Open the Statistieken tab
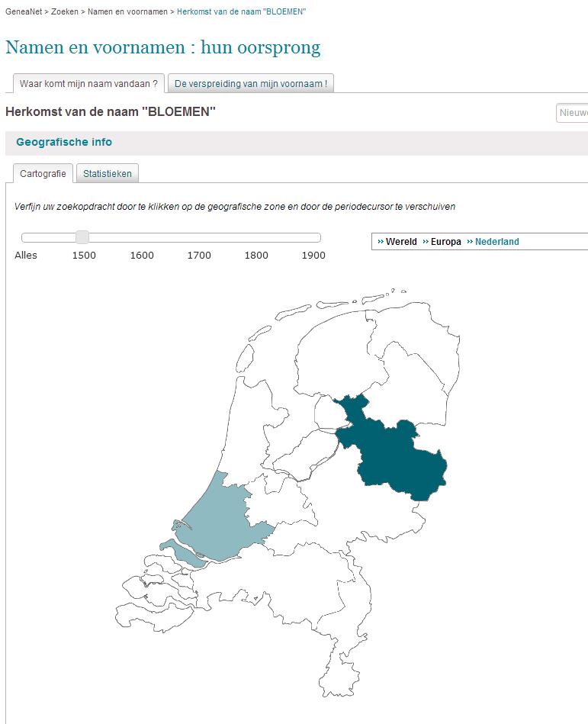The width and height of the screenshot is (588, 724). [107, 174]
